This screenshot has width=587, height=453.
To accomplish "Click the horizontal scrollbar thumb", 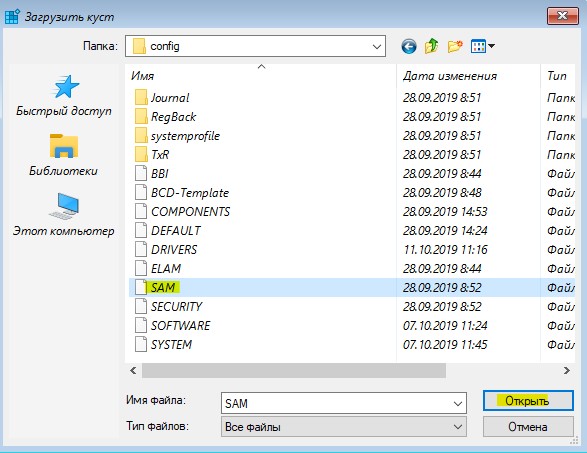I will pyautogui.click(x=294, y=371).
